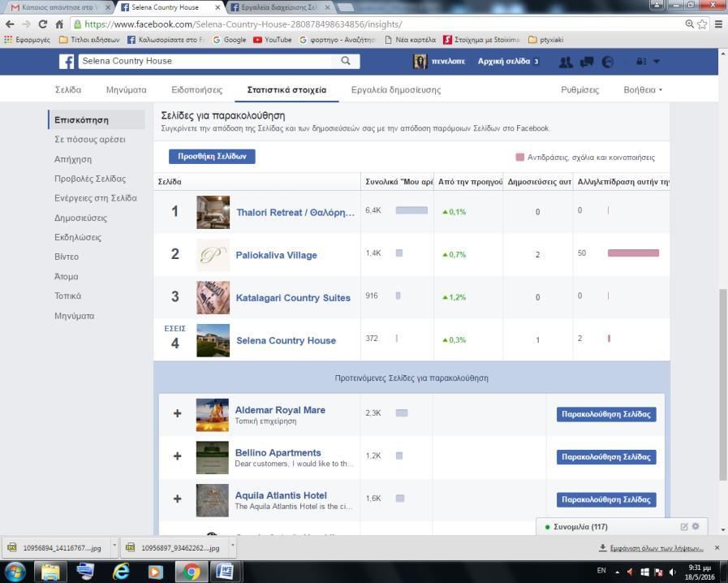Image resolution: width=728 pixels, height=583 pixels.
Task: Open the YouTube bookmark
Action: click(273, 40)
